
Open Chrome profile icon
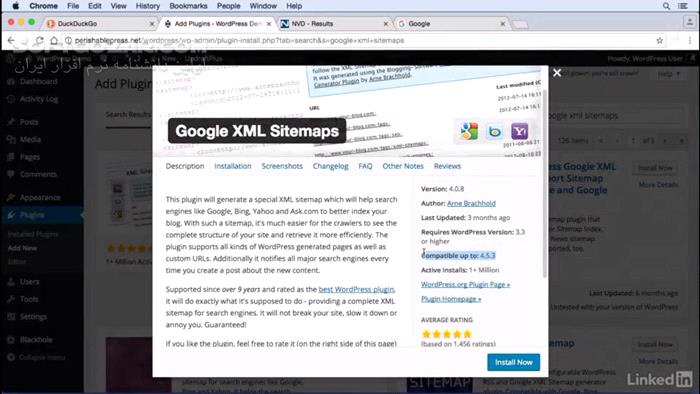click(690, 22)
